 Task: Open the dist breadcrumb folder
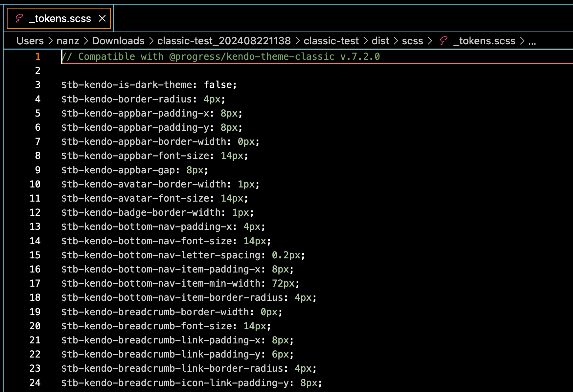pos(380,41)
